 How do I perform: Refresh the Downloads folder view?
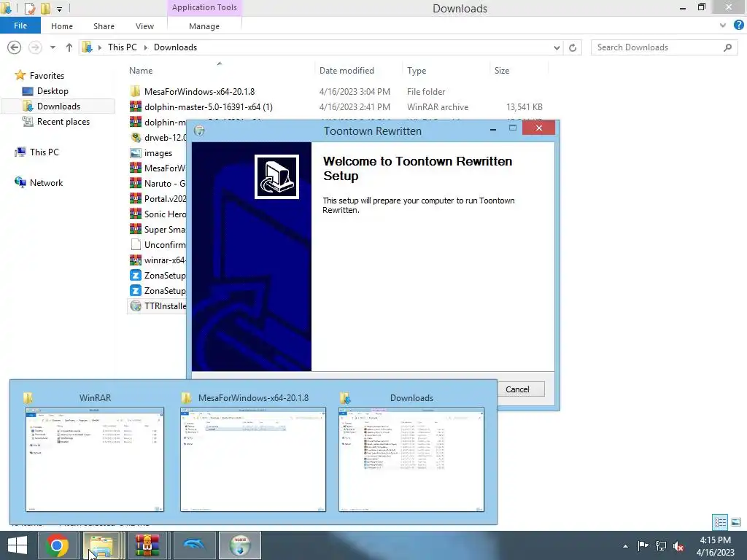pyautogui.click(x=573, y=47)
